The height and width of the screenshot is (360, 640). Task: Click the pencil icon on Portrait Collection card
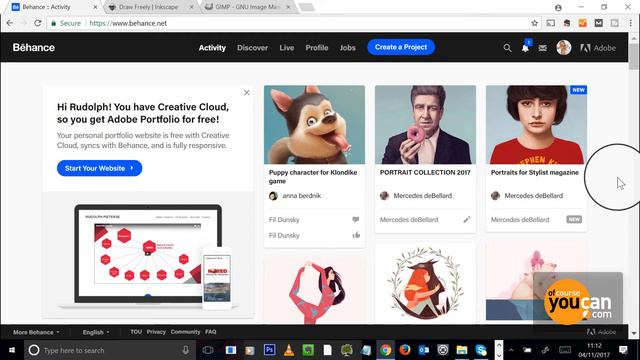(x=467, y=220)
